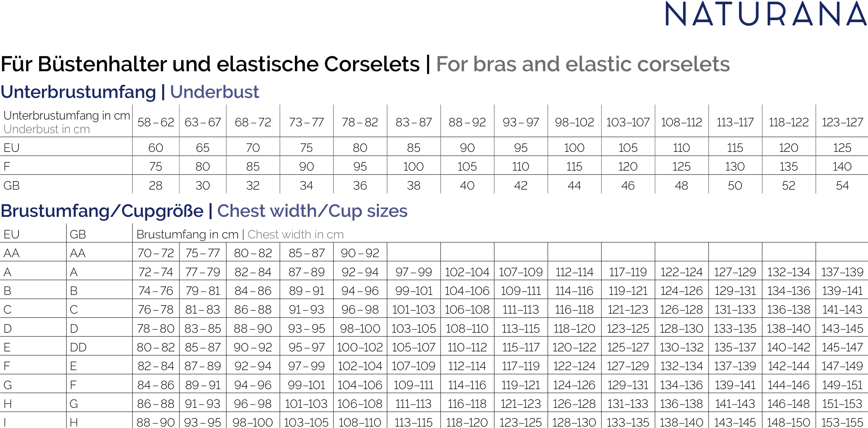Click the NATURANA brand logo
The height and width of the screenshot is (428, 868).
click(766, 14)
